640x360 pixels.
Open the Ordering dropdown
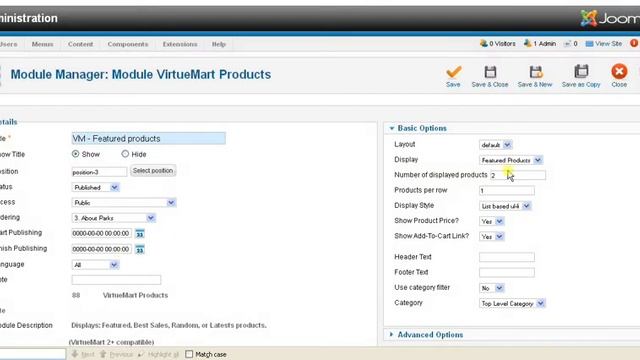pos(113,218)
